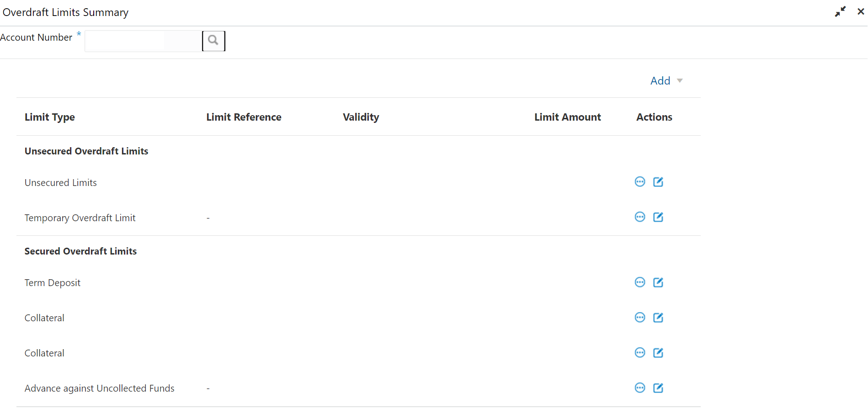868x409 pixels.
Task: Close the Overdraft Limits Summary screen
Action: (x=861, y=12)
